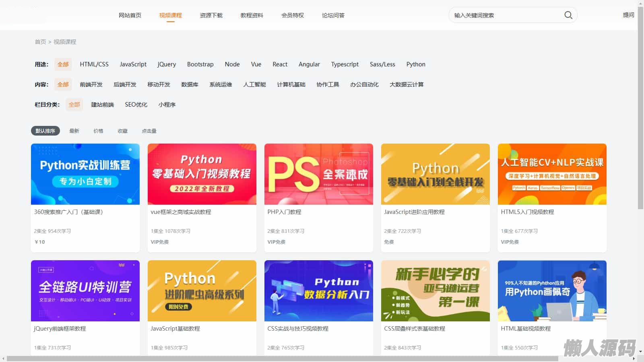The width and height of the screenshot is (644, 362).
Task: Select 人工智能 content filter
Action: click(254, 84)
